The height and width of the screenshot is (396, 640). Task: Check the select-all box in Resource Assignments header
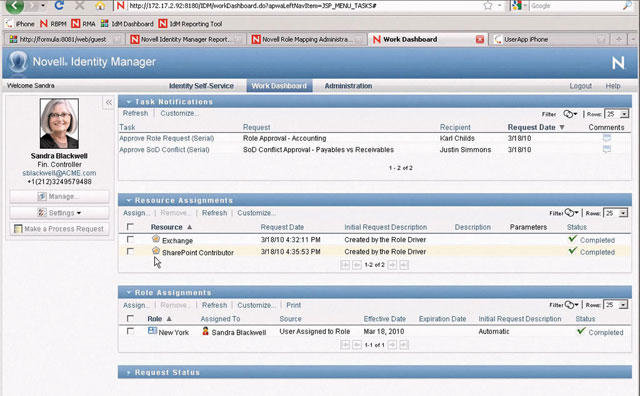click(x=130, y=227)
